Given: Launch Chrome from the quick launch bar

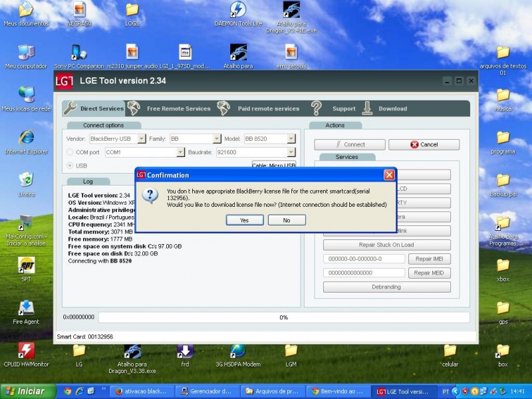Looking at the screenshot, I should click(x=67, y=391).
